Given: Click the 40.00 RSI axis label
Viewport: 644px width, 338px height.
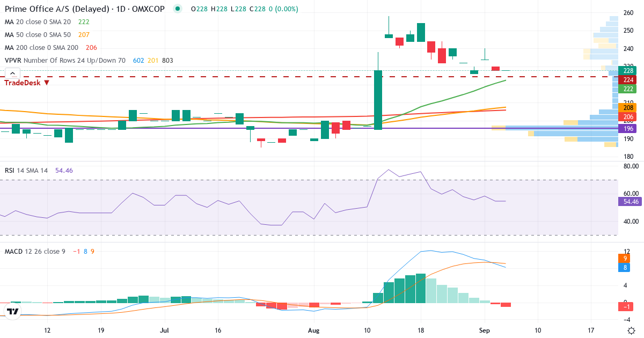Looking at the screenshot, I should tap(630, 221).
